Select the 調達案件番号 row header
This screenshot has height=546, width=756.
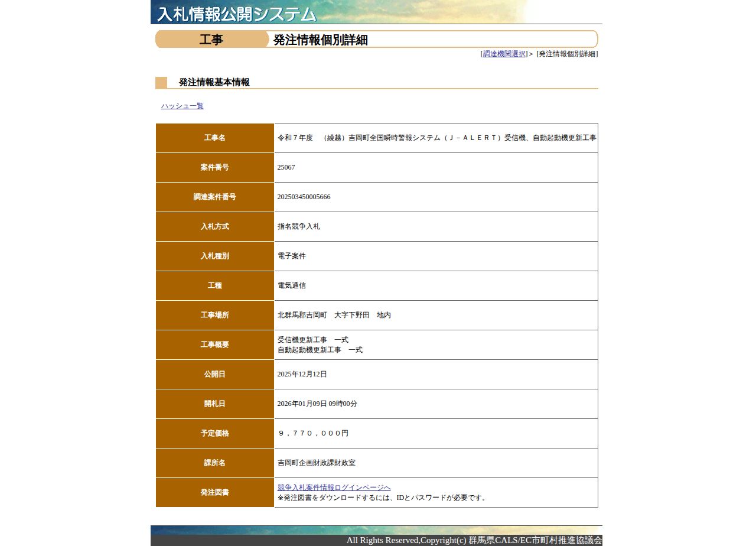point(215,197)
